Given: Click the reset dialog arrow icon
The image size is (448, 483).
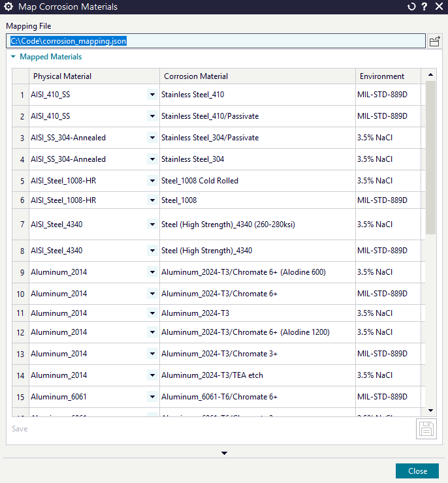Looking at the screenshot, I should click(411, 7).
